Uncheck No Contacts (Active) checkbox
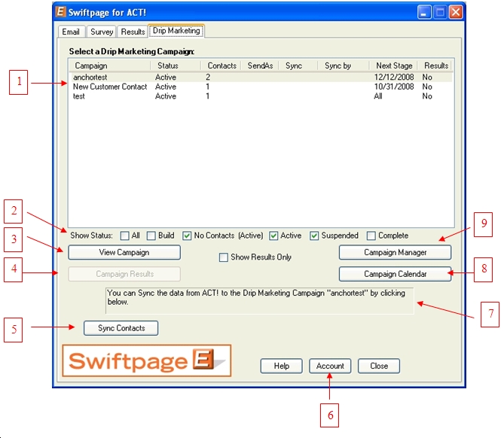This screenshot has width=504, height=438. coord(187,236)
